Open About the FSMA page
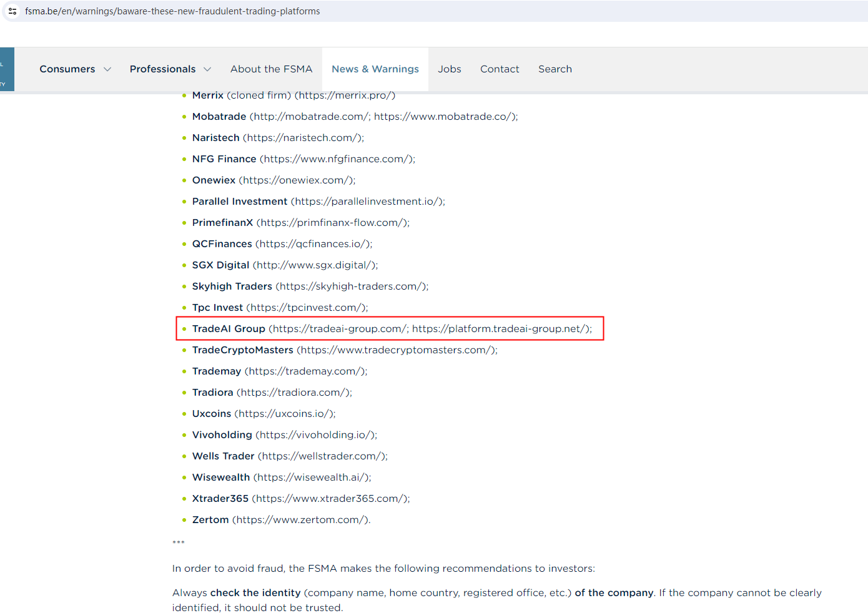Image resolution: width=868 pixels, height=613 pixels. click(271, 69)
